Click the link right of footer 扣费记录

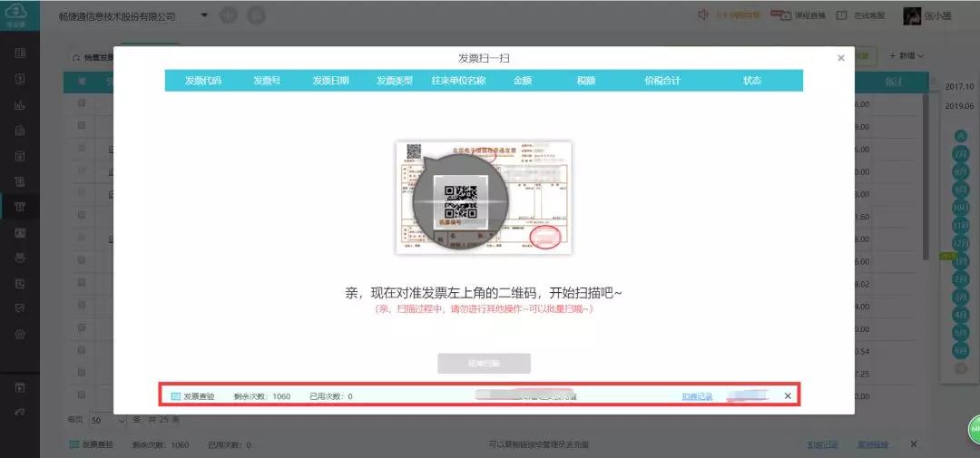point(873,445)
